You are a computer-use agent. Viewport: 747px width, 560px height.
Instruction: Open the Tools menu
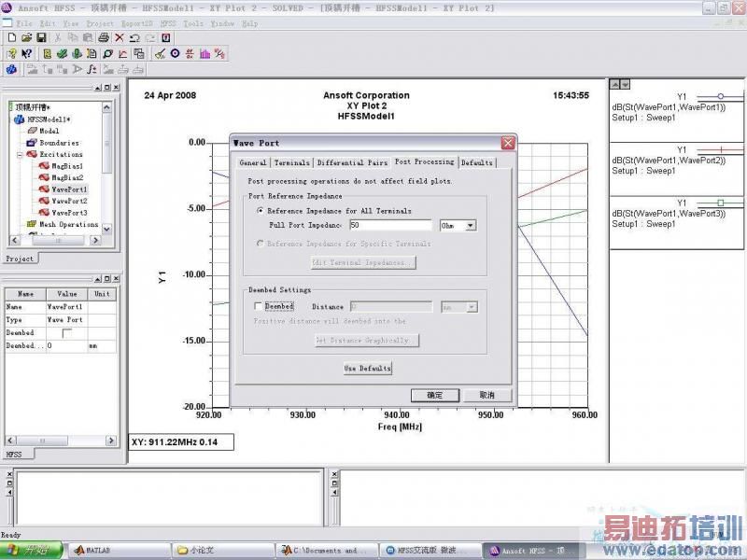pos(193,23)
